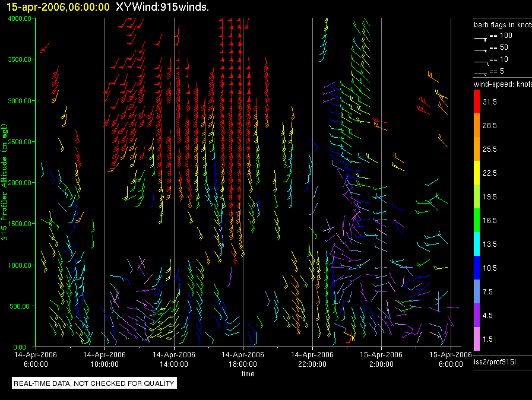Click the red 31.5 knots color swatch
The image size is (532, 400).
tap(477, 101)
